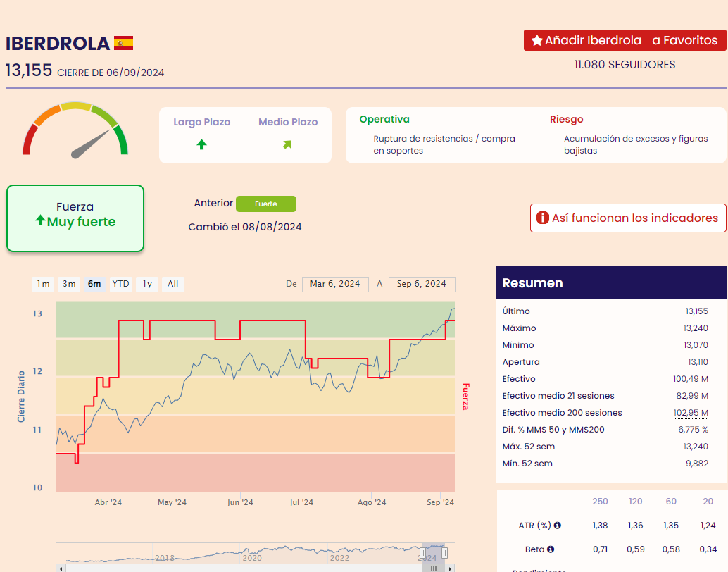728x572 pixels.
Task: Click the Largo Plazo label
Action: 201,122
